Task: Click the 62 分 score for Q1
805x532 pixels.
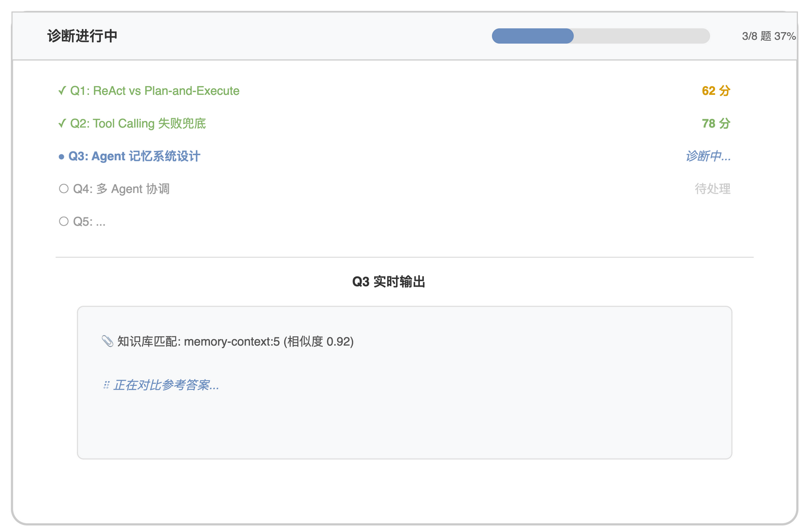Action: coord(716,91)
